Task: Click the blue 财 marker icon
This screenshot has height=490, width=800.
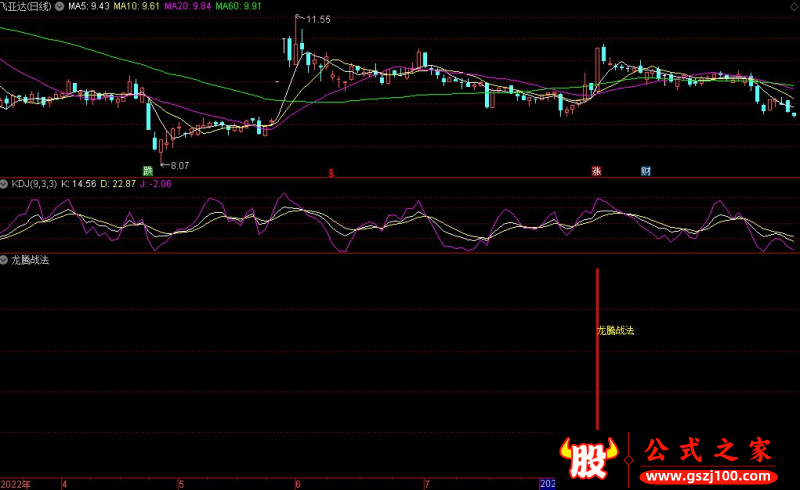Action: (x=646, y=171)
